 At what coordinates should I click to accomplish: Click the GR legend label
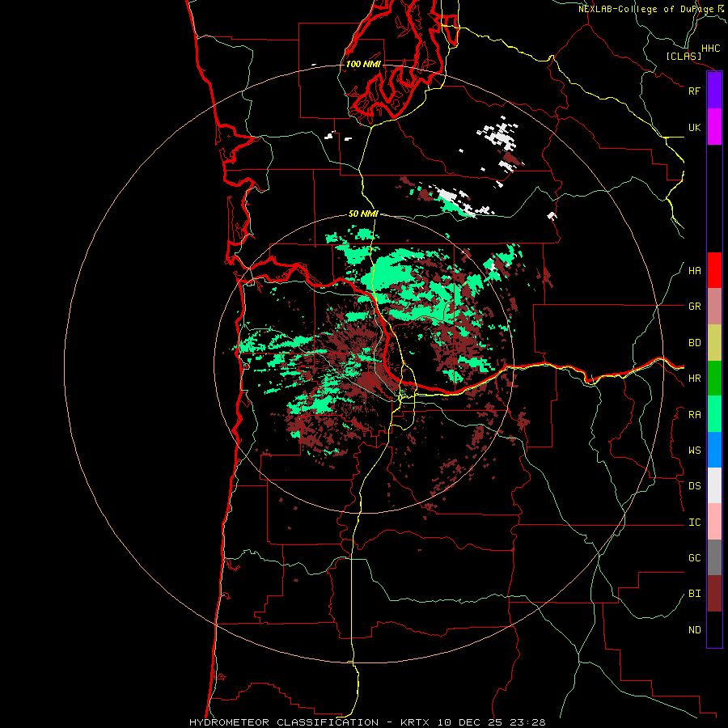[695, 307]
